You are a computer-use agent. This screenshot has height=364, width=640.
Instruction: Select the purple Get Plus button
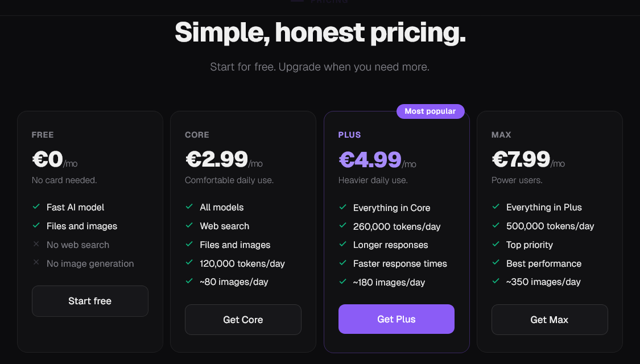[396, 319]
